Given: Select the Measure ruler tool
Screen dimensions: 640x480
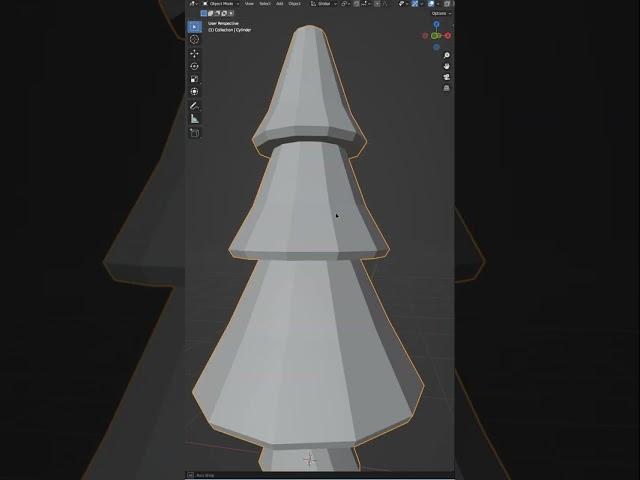Looking at the screenshot, I should click(194, 119).
